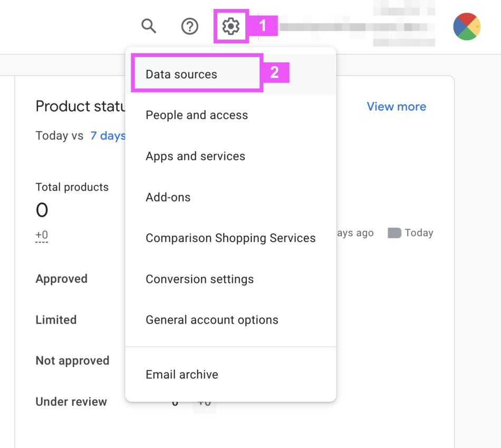Go to Conversion settings

pos(199,279)
